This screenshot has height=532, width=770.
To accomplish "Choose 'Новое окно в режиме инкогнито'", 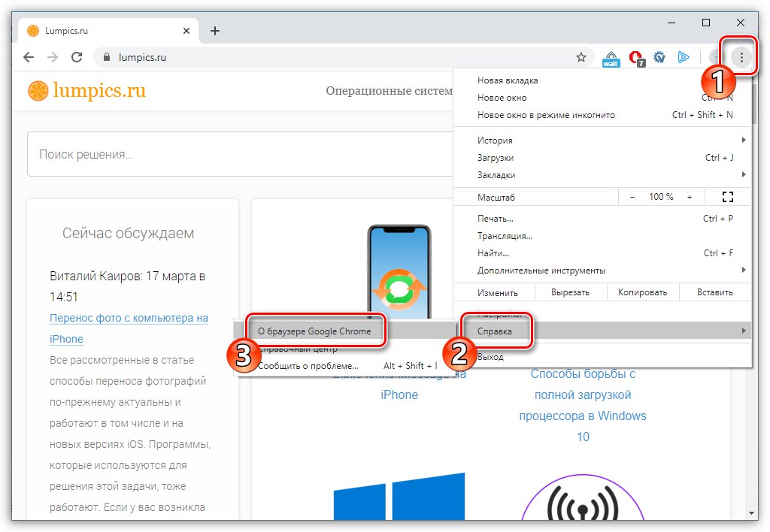I will click(602, 115).
